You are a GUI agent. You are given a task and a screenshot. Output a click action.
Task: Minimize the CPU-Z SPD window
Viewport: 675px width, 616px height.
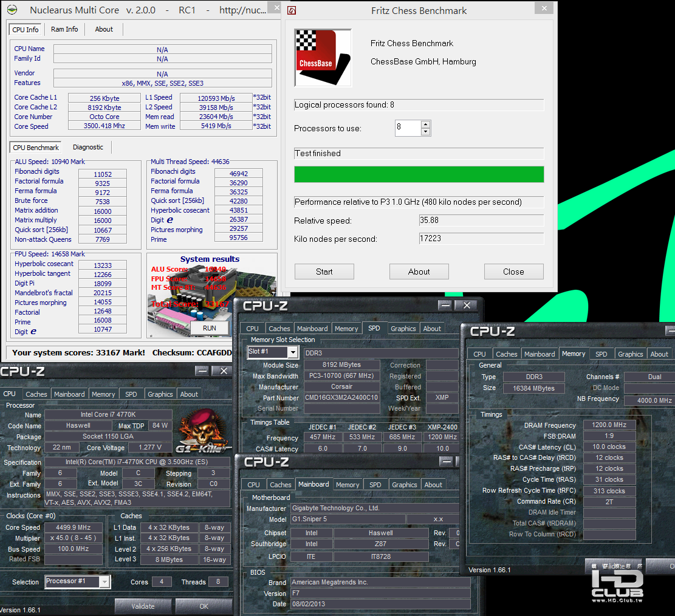(x=445, y=305)
